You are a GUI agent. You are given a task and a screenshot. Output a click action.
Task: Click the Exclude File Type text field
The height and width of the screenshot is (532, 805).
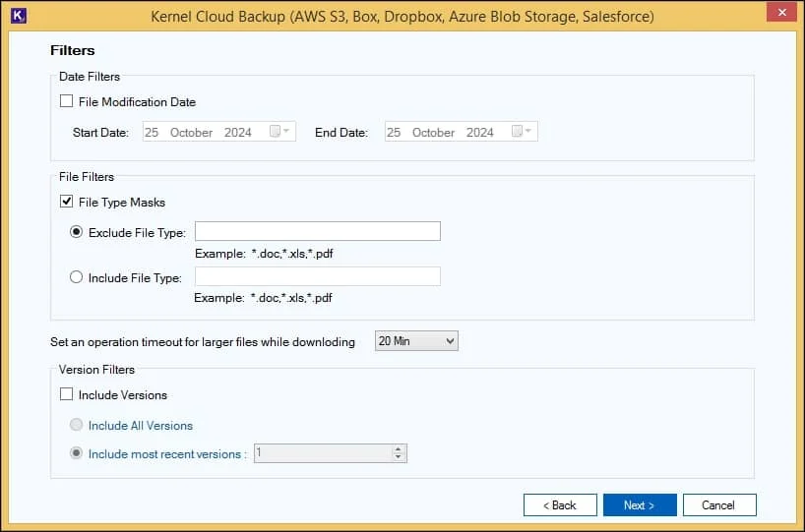pos(318,231)
